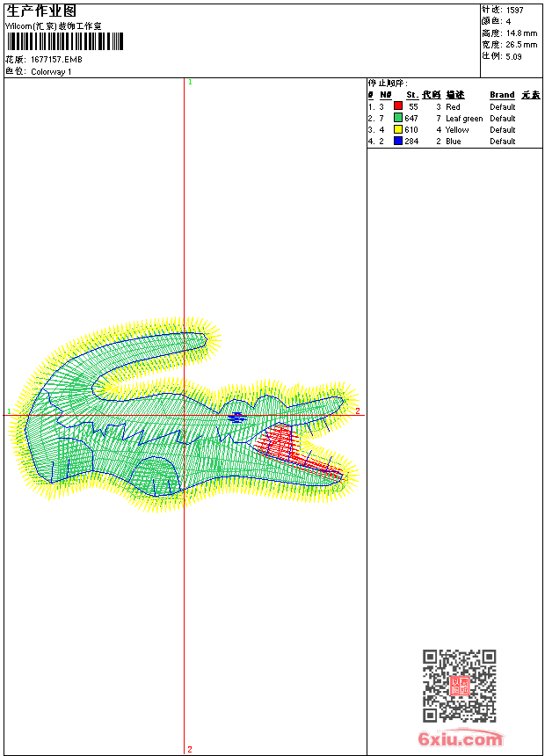The image size is (545, 756).
Task: Click the Leaf green color swatch
Action: click(398, 117)
